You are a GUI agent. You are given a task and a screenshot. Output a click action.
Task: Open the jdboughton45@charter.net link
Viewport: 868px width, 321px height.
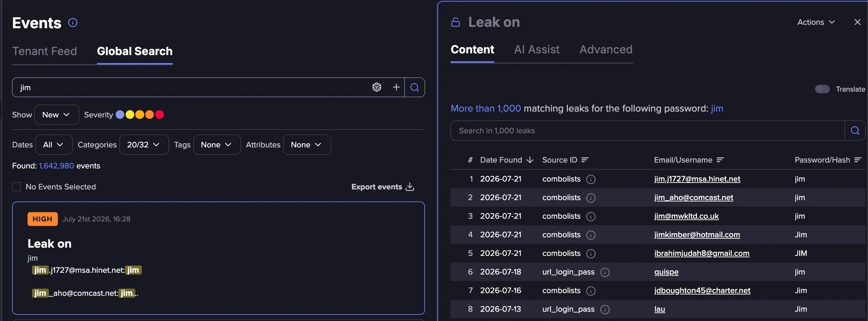tap(702, 290)
